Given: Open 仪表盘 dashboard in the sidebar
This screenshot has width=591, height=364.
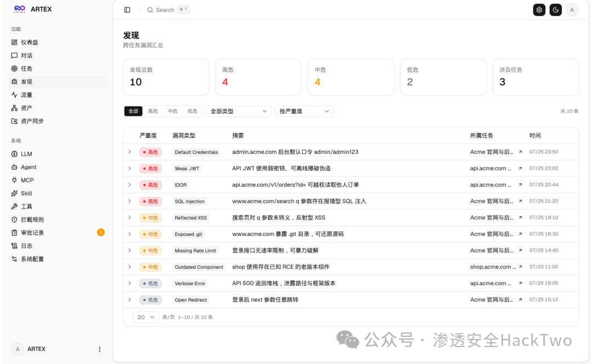Looking at the screenshot, I should tap(57, 42).
